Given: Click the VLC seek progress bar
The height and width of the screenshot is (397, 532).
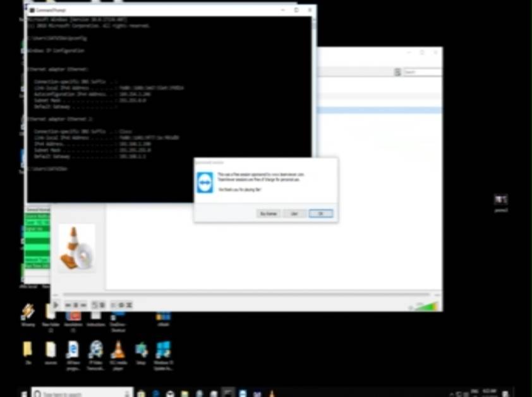Looking at the screenshot, I should pos(246,295).
